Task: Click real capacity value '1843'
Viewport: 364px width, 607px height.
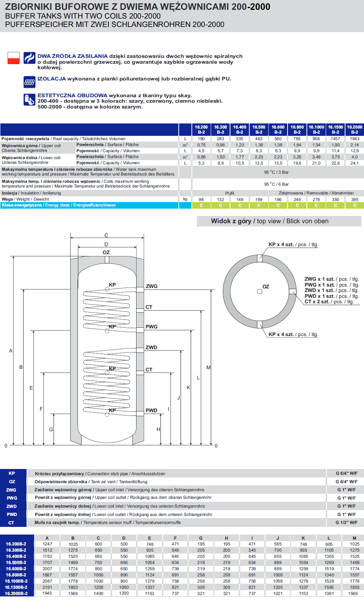Action: point(355,139)
